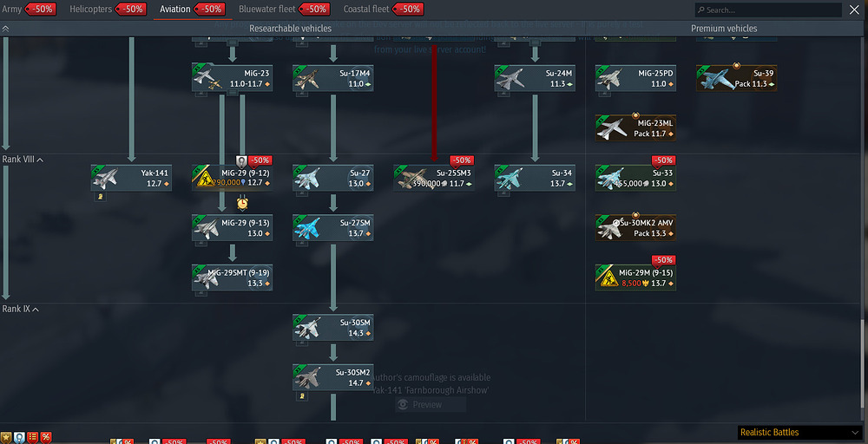This screenshot has width=868, height=444.
Task: Choose the Su-27SM blue camouflage aircraft icon
Action: [x=309, y=228]
